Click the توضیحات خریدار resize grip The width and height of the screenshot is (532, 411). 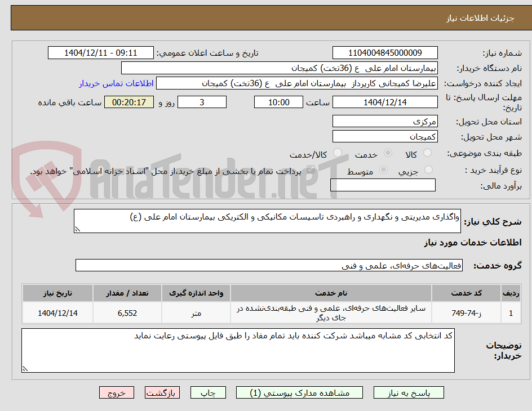click(25, 369)
